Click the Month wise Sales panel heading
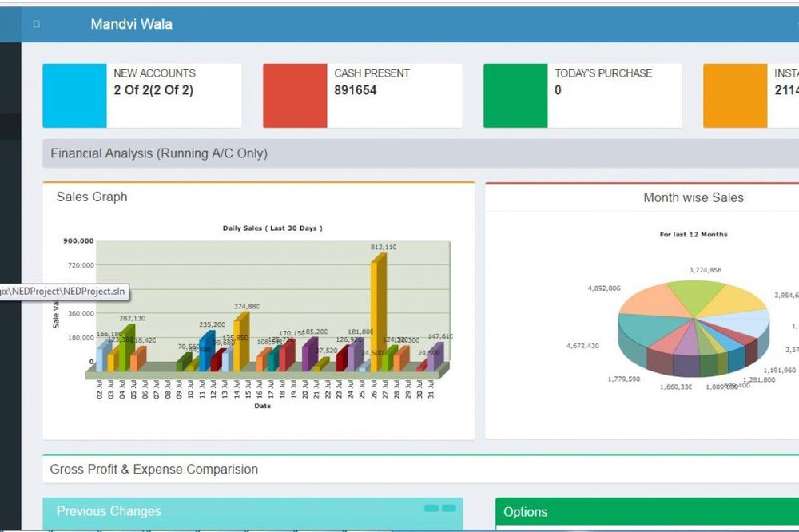Image resolution: width=799 pixels, height=532 pixels. (x=693, y=197)
